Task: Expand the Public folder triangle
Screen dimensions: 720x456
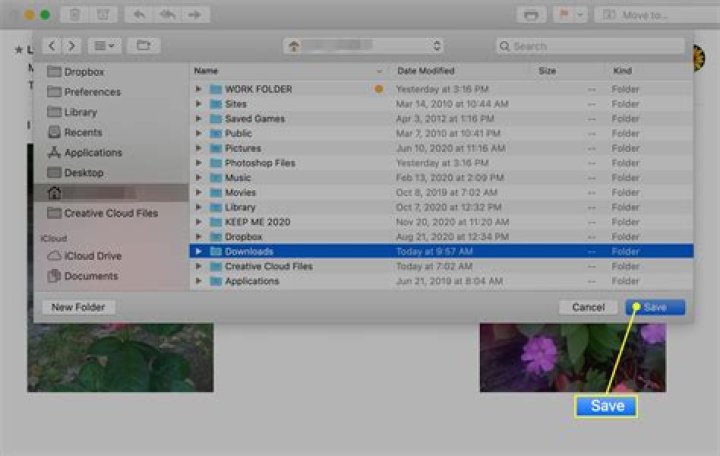Action: [198, 133]
